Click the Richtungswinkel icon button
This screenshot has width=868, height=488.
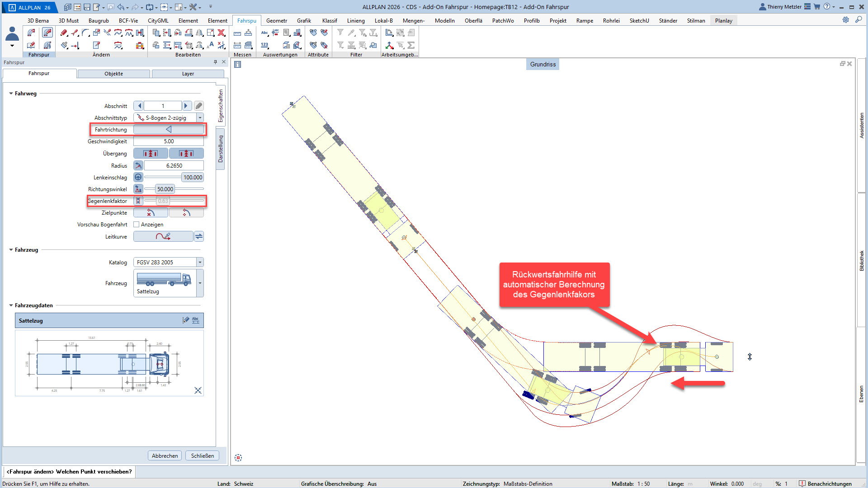click(x=138, y=189)
